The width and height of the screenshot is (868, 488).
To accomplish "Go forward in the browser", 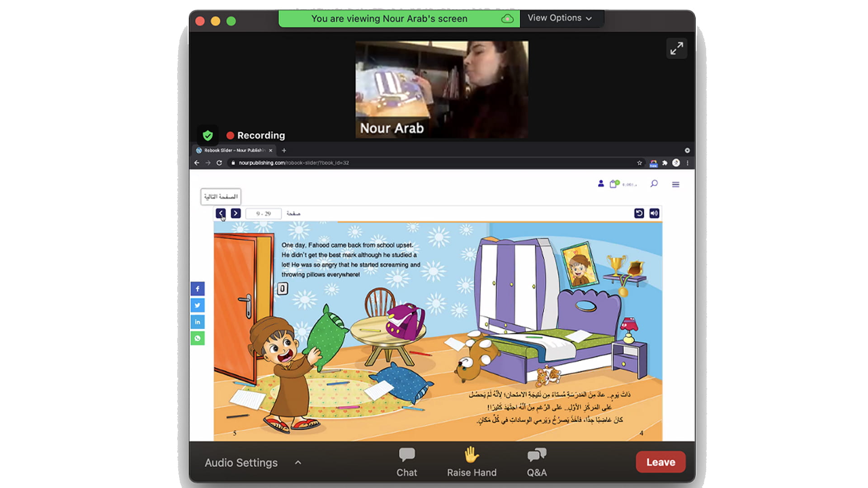I will click(x=208, y=163).
